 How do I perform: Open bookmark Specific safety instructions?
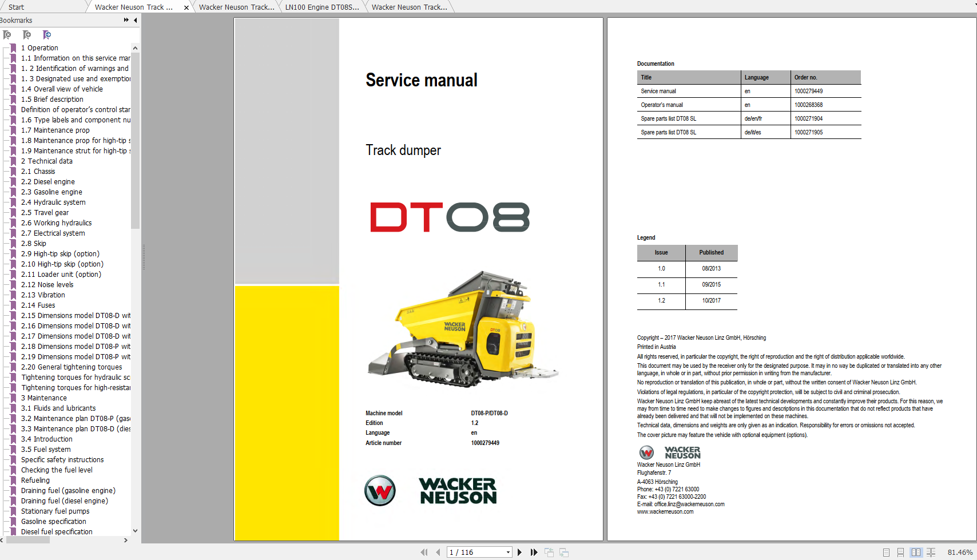pos(62,460)
